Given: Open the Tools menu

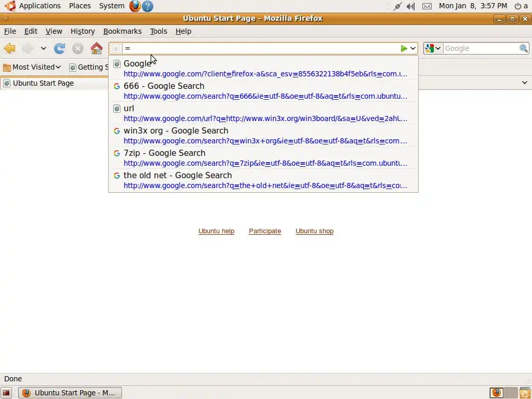Looking at the screenshot, I should click(158, 31).
